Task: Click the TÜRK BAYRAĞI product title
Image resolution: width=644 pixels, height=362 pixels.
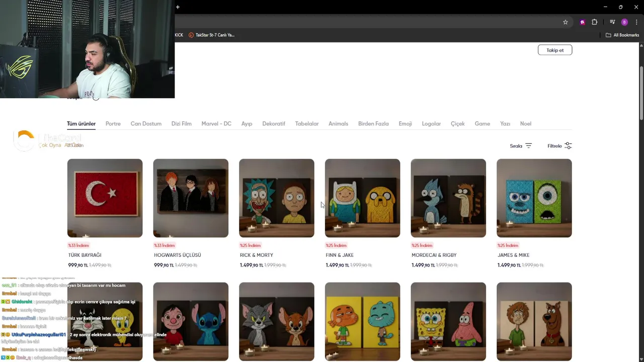Action: click(x=85, y=255)
